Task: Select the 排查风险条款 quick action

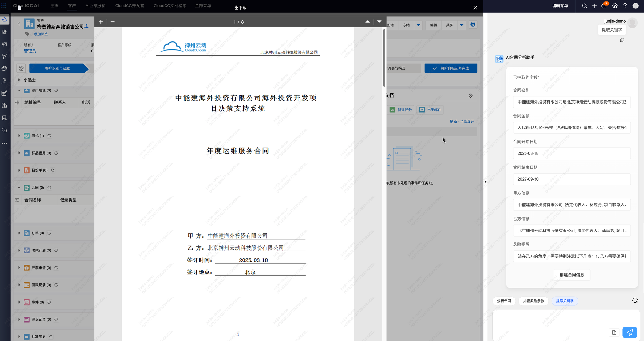Action: [533, 301]
